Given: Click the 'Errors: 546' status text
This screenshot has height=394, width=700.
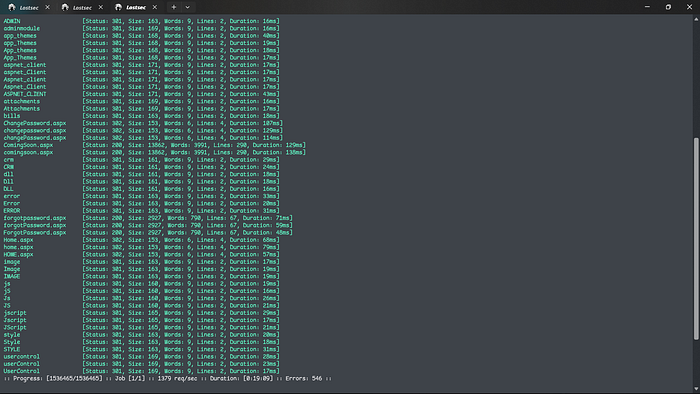Looking at the screenshot, I should pyautogui.click(x=304, y=378).
